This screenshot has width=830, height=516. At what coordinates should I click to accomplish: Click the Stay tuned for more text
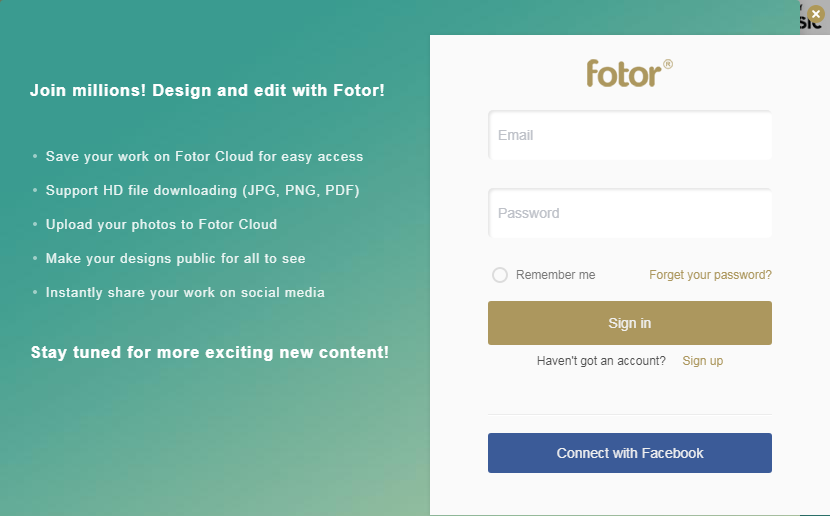coord(210,352)
